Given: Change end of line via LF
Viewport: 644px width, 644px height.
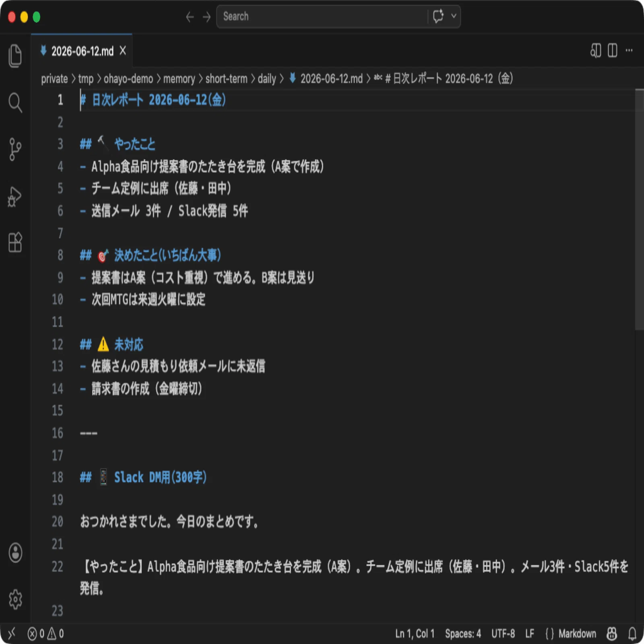Looking at the screenshot, I should (530, 634).
